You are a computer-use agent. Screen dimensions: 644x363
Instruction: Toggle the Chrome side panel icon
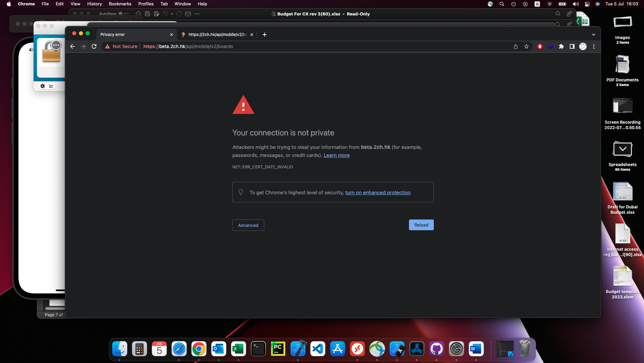[x=572, y=46]
